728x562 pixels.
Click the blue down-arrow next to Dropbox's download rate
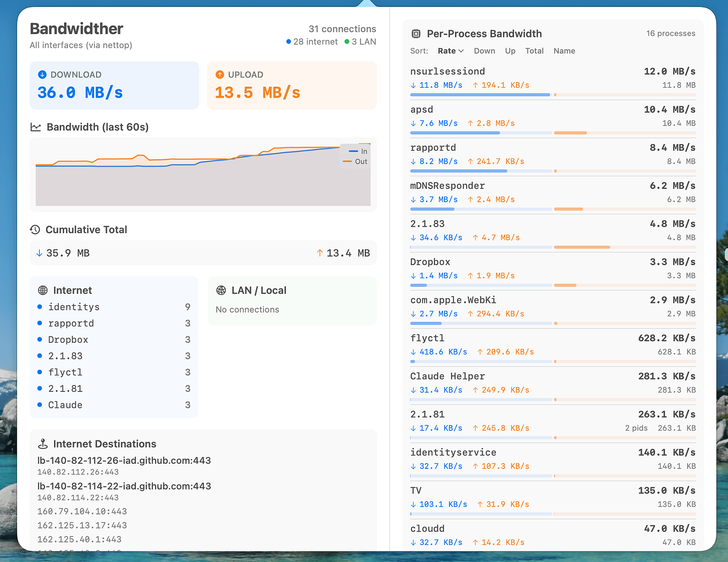pos(413,275)
